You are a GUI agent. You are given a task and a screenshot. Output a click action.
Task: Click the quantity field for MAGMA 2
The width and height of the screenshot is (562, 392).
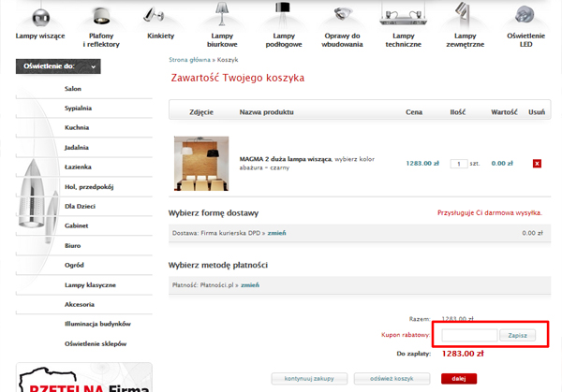tap(459, 164)
